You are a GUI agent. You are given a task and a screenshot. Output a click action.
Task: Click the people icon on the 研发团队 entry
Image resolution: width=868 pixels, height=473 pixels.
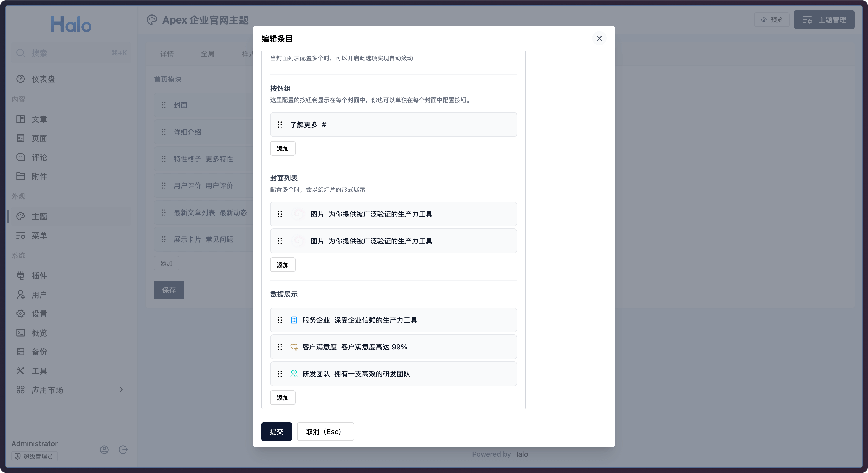(294, 373)
